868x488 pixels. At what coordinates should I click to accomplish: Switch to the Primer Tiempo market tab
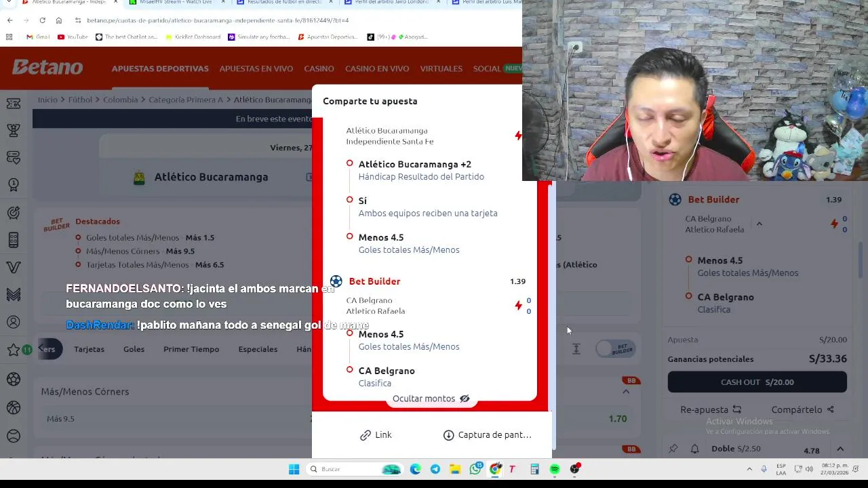pyautogui.click(x=191, y=349)
